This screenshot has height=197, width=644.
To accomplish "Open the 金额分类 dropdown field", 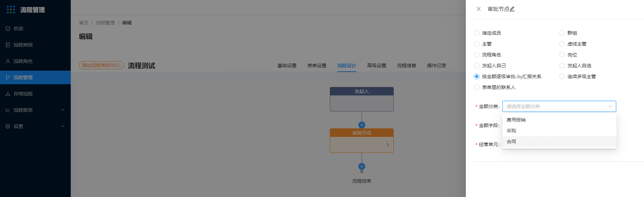I will point(559,106).
